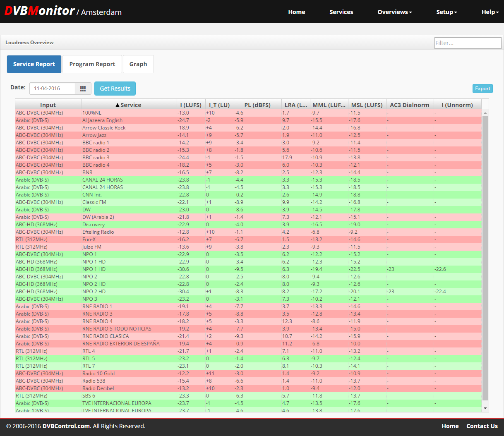Click the date field 11-04-2016

pos(52,89)
